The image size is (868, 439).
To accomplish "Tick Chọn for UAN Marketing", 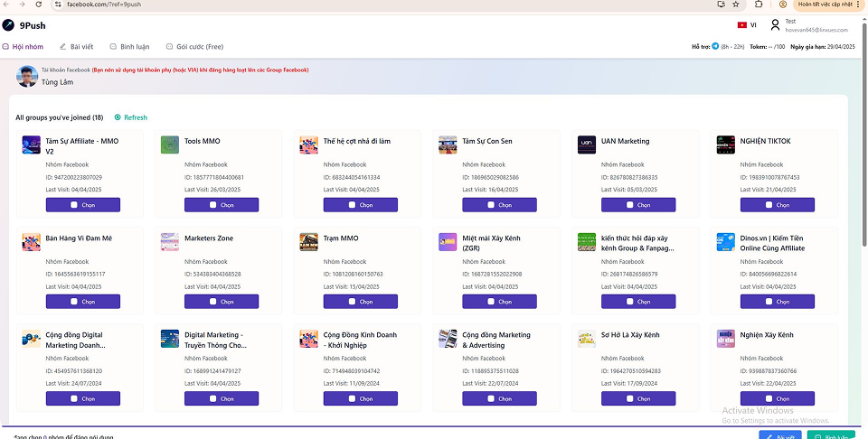I will coord(638,205).
